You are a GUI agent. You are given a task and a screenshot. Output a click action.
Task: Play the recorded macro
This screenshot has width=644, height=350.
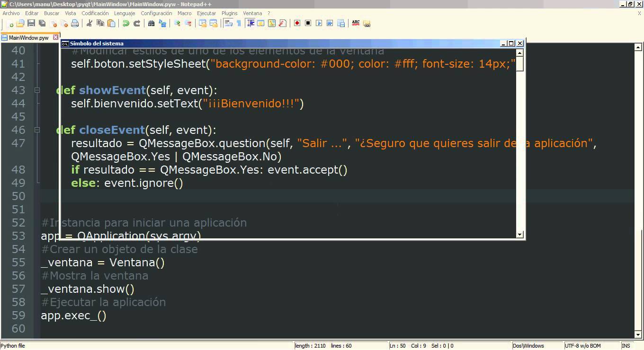pyautogui.click(x=319, y=23)
